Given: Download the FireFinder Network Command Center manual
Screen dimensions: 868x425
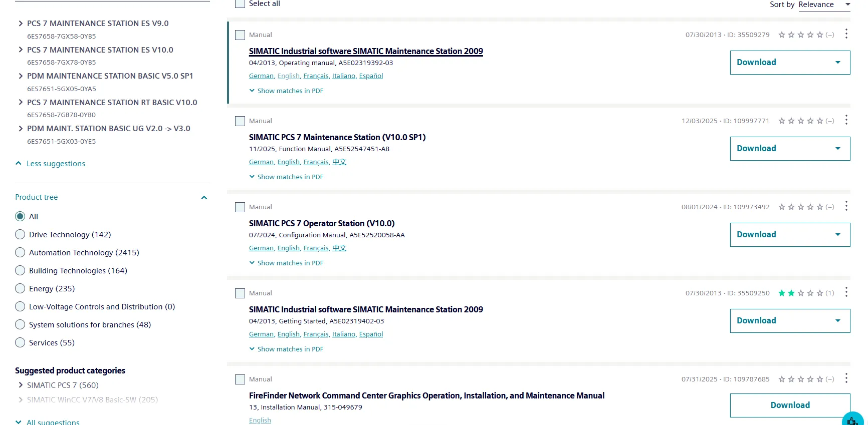Looking at the screenshot, I should pyautogui.click(x=790, y=405).
